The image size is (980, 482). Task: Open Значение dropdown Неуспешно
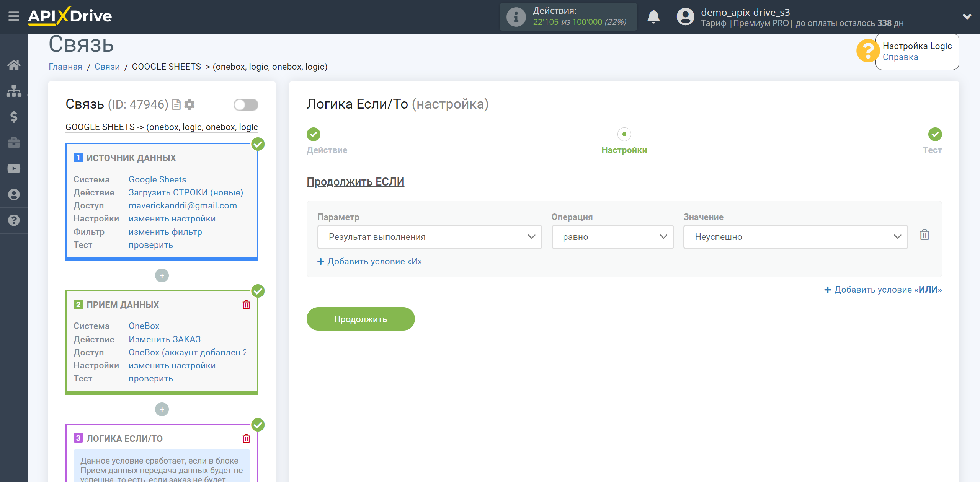[x=795, y=237]
